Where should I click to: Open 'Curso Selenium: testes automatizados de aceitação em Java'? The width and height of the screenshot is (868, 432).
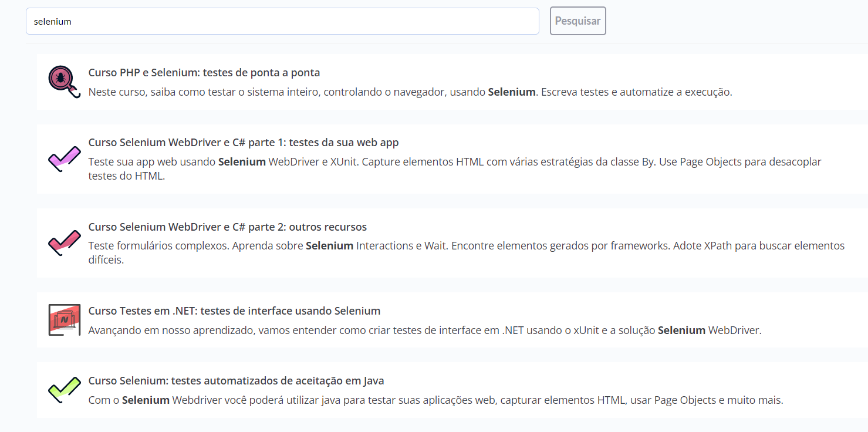236,381
